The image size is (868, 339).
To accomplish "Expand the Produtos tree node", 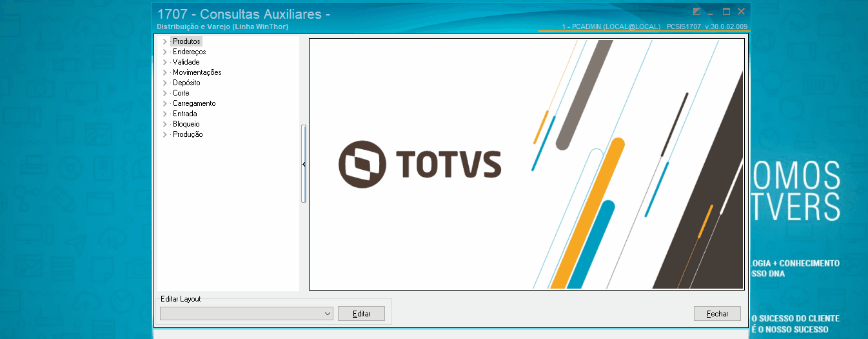I will (x=165, y=41).
